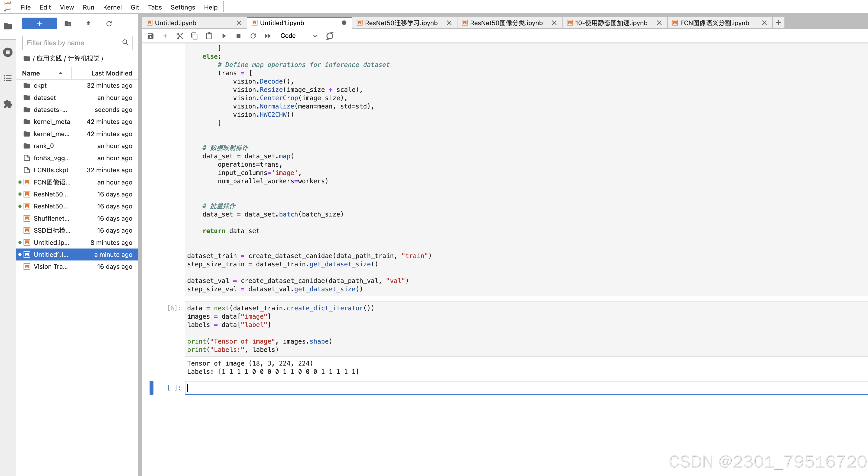This screenshot has height=476, width=868.
Task: Open the Extension Manager puzzle icon
Action: click(x=8, y=104)
